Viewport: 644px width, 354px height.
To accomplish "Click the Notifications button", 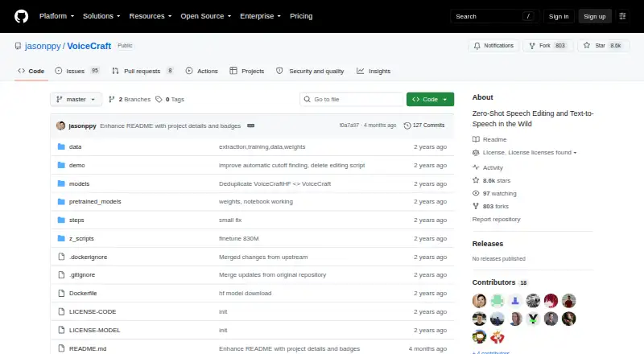I will coord(493,46).
